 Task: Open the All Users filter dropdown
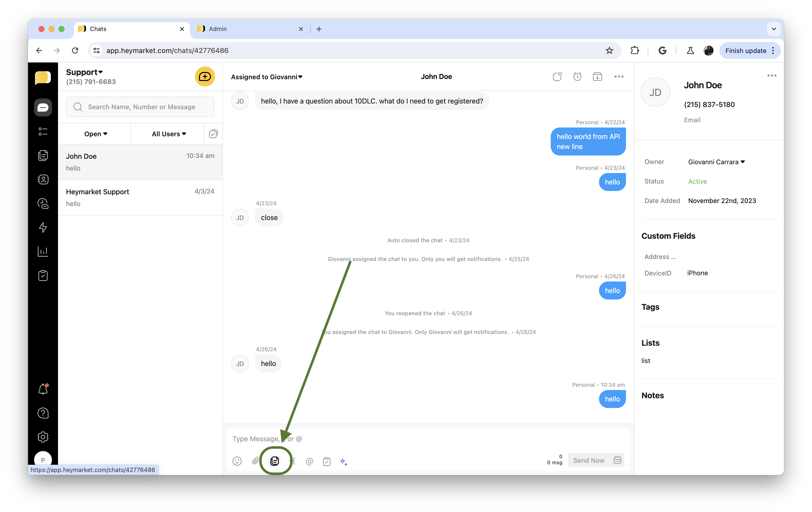click(168, 134)
